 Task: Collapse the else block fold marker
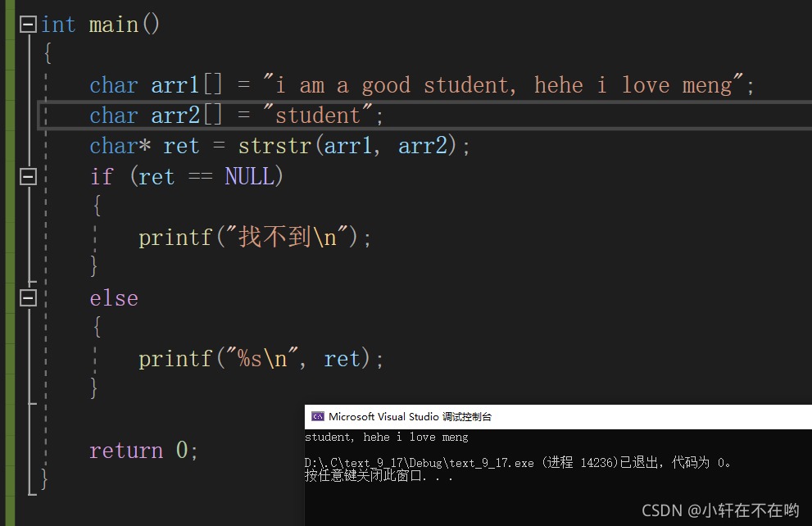27,297
